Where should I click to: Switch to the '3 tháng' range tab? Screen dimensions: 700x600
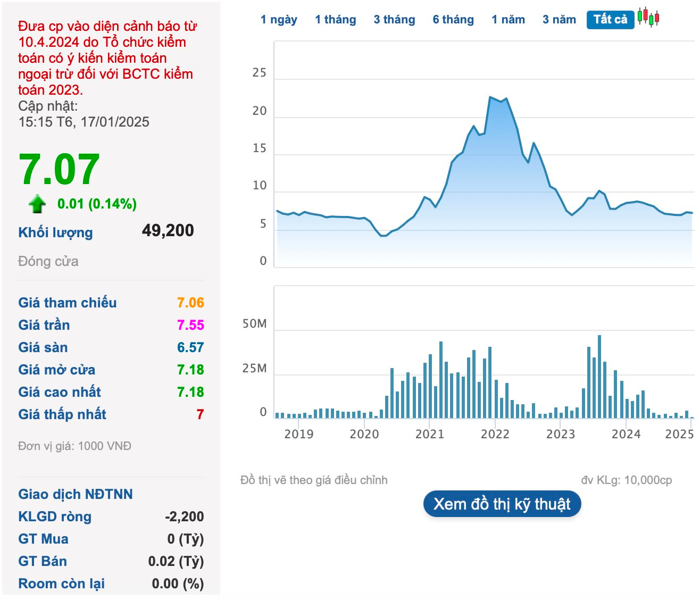394,20
